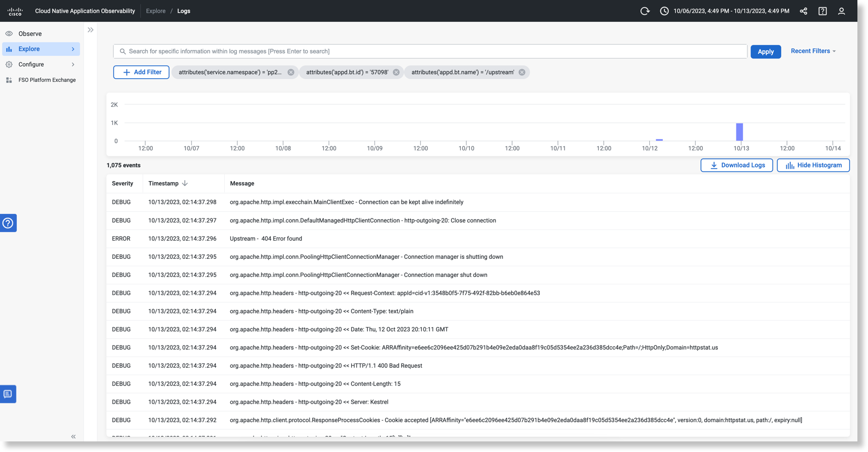Select the Request-Context appId log row

point(478,293)
